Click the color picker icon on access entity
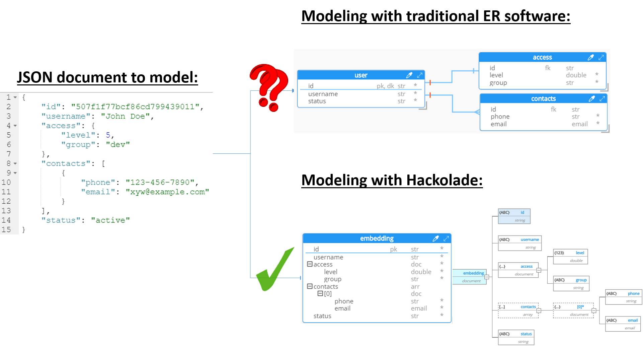The image size is (644, 346). tap(591, 57)
